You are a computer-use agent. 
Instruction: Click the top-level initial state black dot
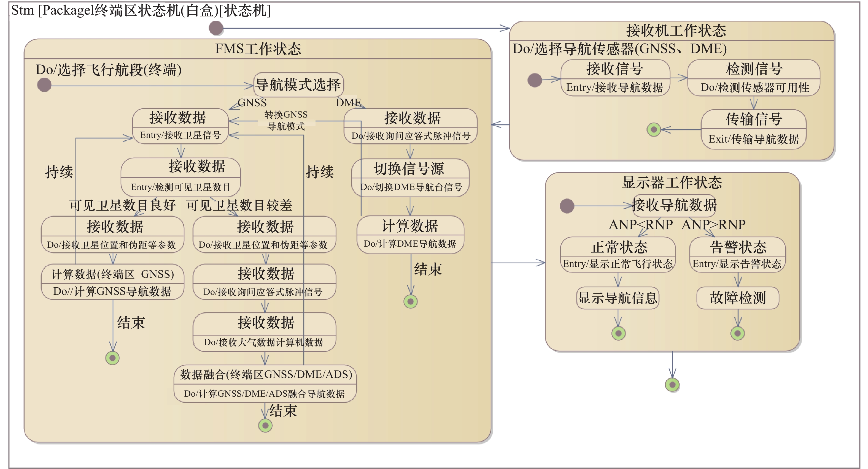(x=216, y=28)
